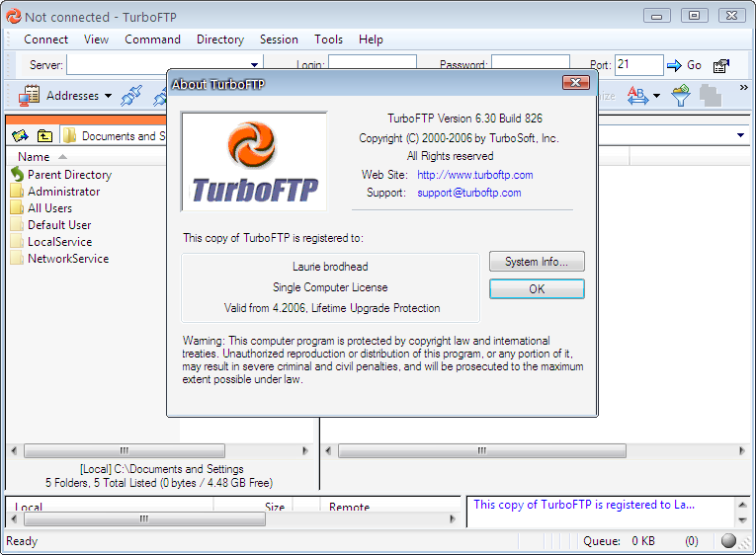Click OK in About TurboFTP dialog

[537, 289]
